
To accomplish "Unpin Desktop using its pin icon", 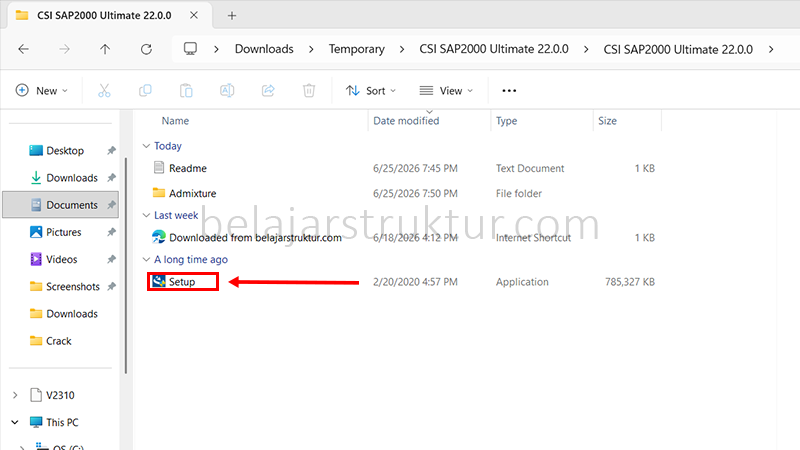I will tap(111, 151).
